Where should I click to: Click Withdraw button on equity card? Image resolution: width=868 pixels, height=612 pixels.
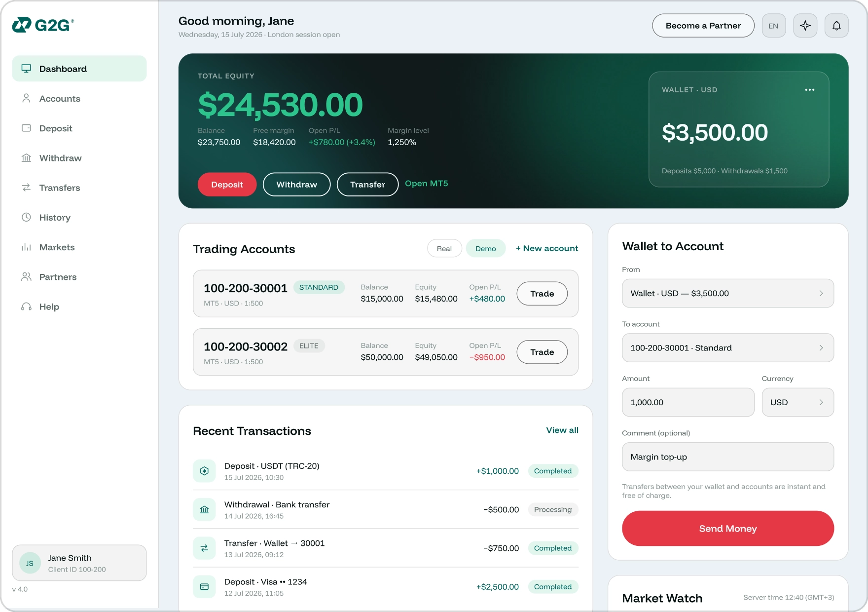click(x=296, y=184)
